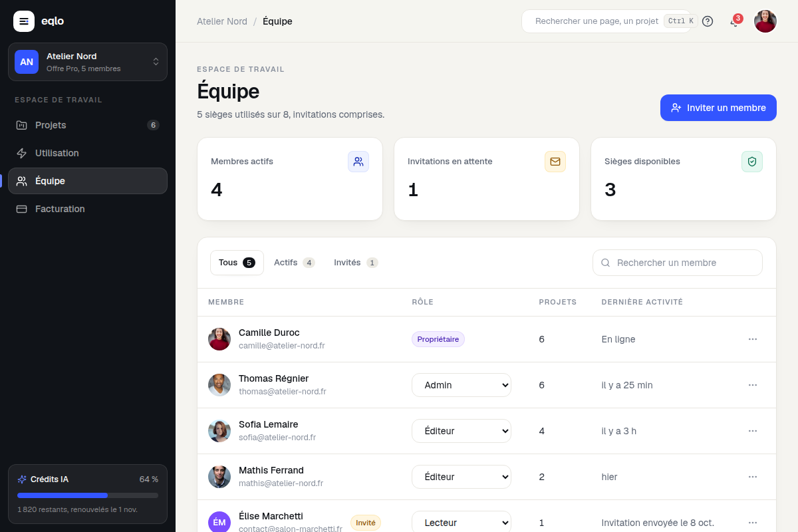This screenshot has width=798, height=532.
Task: Open the Atelier Nord workspace switcher
Action: click(88, 62)
